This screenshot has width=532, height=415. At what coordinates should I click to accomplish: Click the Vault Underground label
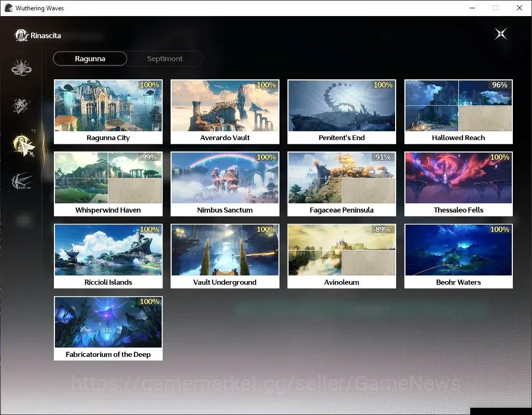225,282
